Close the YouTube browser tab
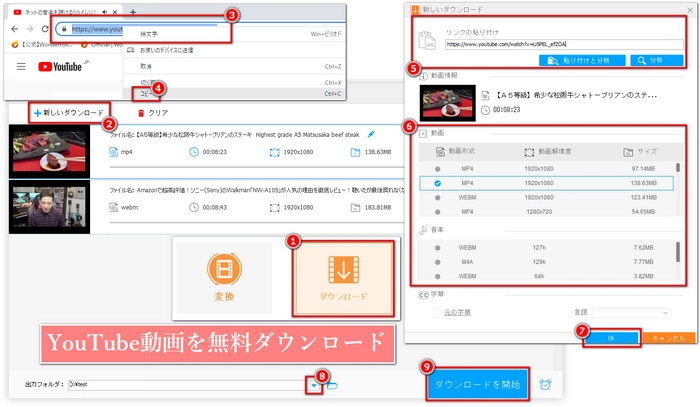This screenshot has width=700, height=407. click(115, 12)
